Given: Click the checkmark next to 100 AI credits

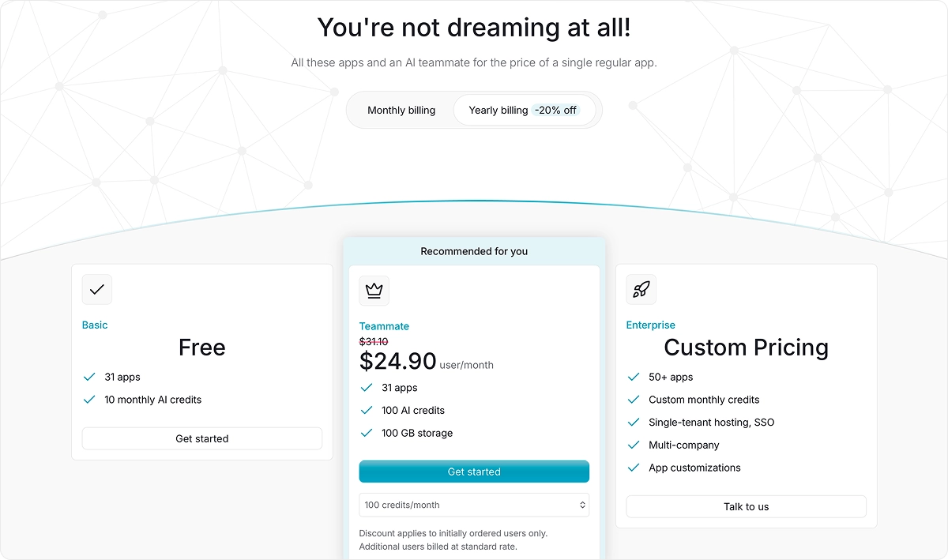Looking at the screenshot, I should point(366,410).
